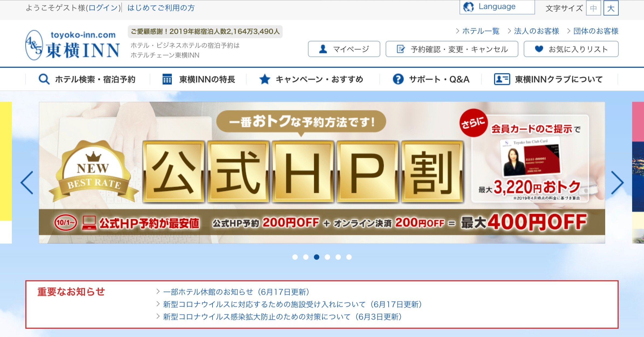This screenshot has width=644, height=337.
Task: Click the edit note icon in 予約確認 button
Action: (x=401, y=49)
